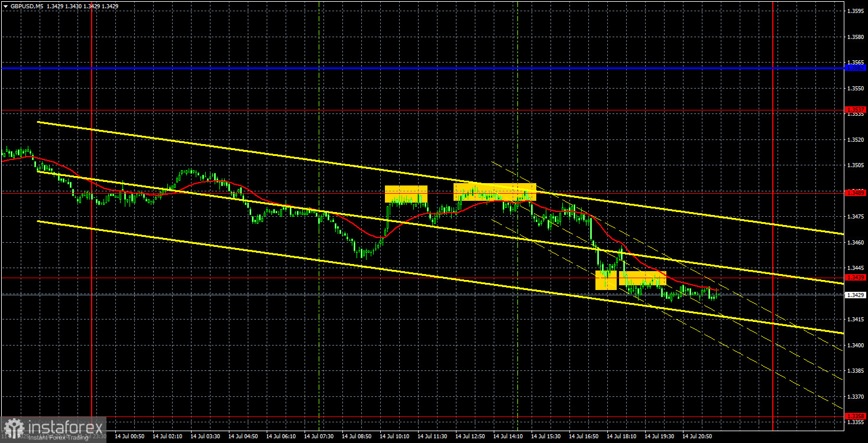Click the 14 Jul 06:10 time label
This screenshot has width=868, height=443.
point(281,437)
